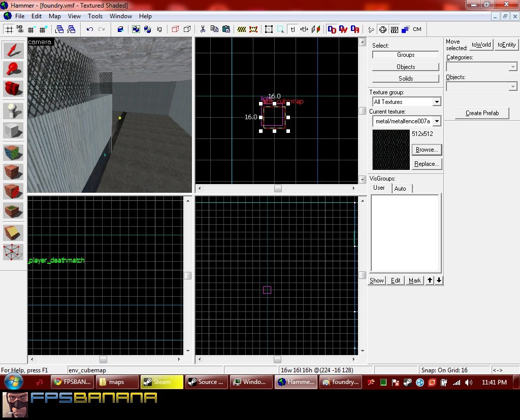Click the metalfence007a texture preview
Image resolution: width=520 pixels, height=420 pixels.
coord(391,150)
